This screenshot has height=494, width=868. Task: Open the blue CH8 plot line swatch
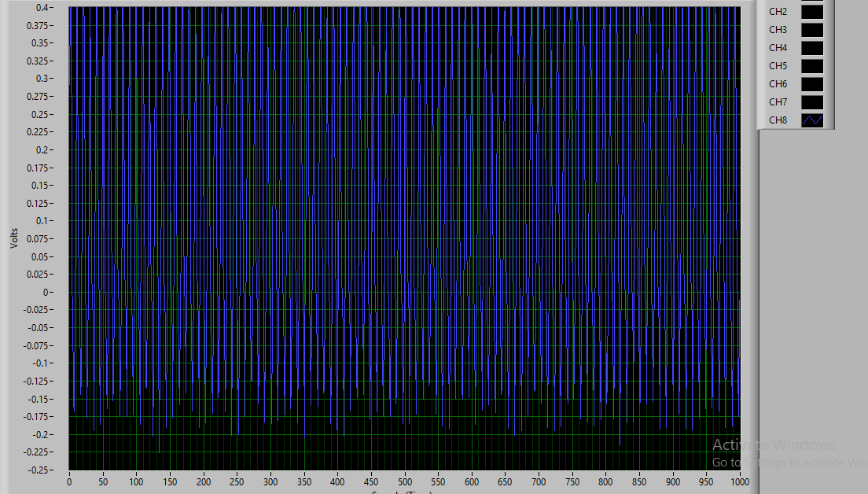pos(812,120)
